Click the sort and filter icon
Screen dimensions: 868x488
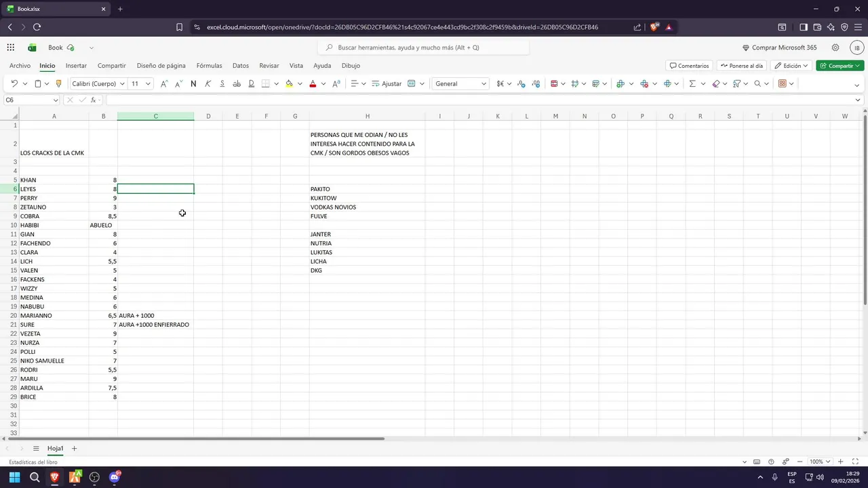(736, 83)
